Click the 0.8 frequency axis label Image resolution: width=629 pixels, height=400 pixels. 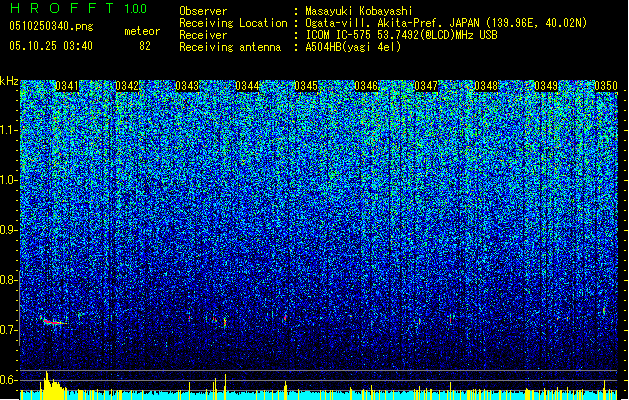9,280
